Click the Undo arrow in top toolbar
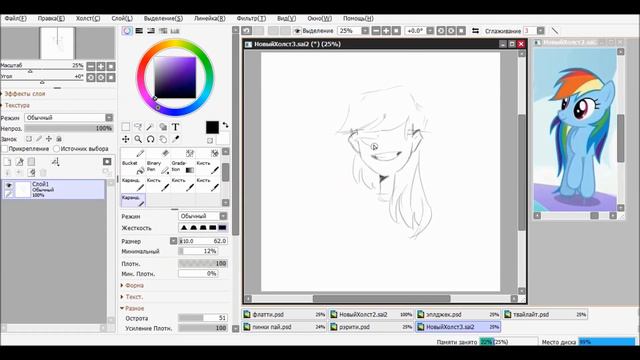640x360 pixels. [247, 31]
